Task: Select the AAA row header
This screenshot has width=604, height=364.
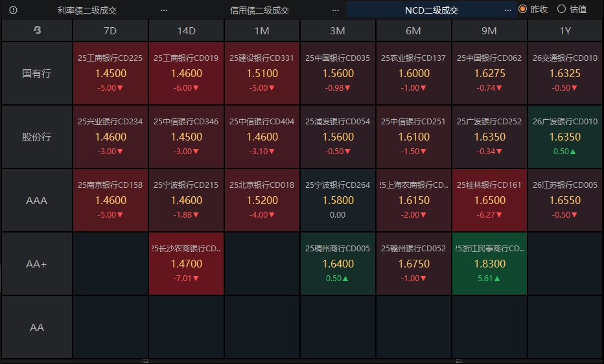Action: tap(36, 200)
